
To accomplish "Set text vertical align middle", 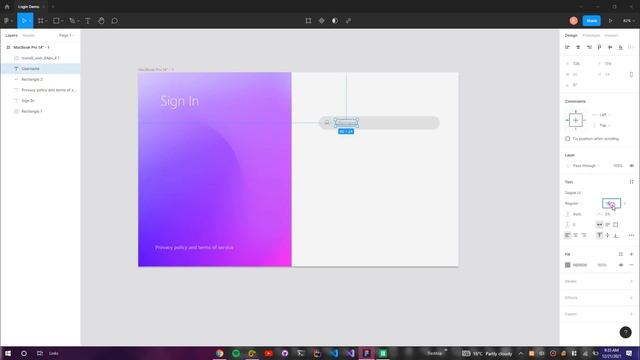I will click(608, 236).
